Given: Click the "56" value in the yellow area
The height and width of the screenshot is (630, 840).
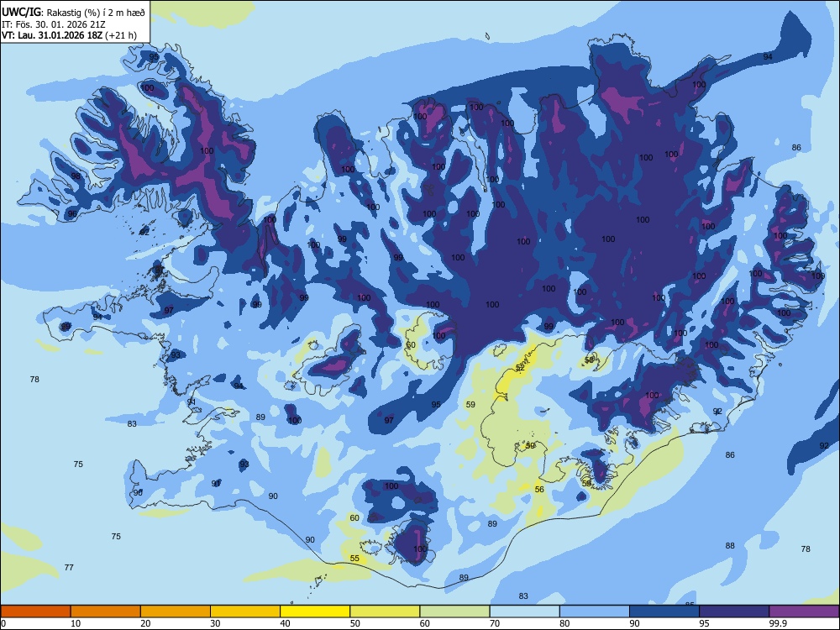Looking at the screenshot, I should point(539,490).
